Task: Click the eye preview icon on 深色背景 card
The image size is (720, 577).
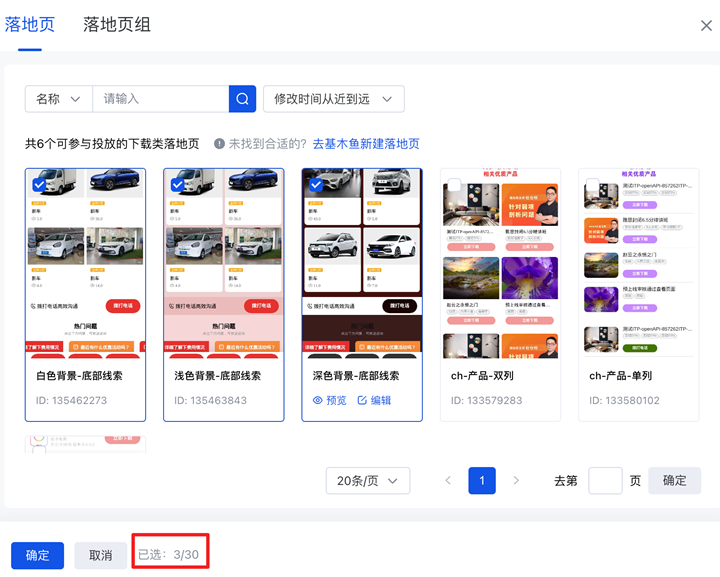Action: click(x=318, y=400)
